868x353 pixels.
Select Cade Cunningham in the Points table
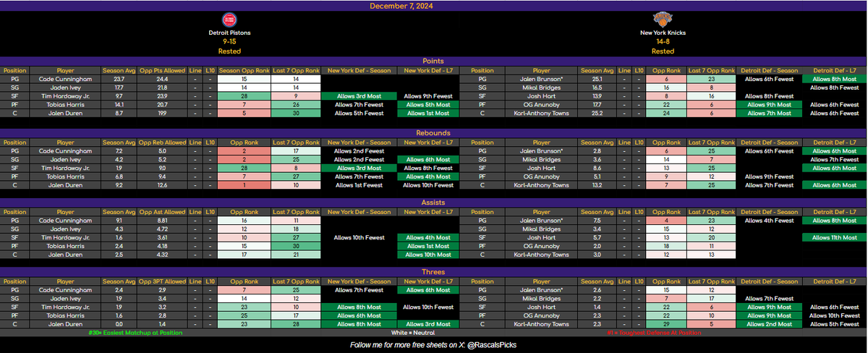[x=66, y=79]
